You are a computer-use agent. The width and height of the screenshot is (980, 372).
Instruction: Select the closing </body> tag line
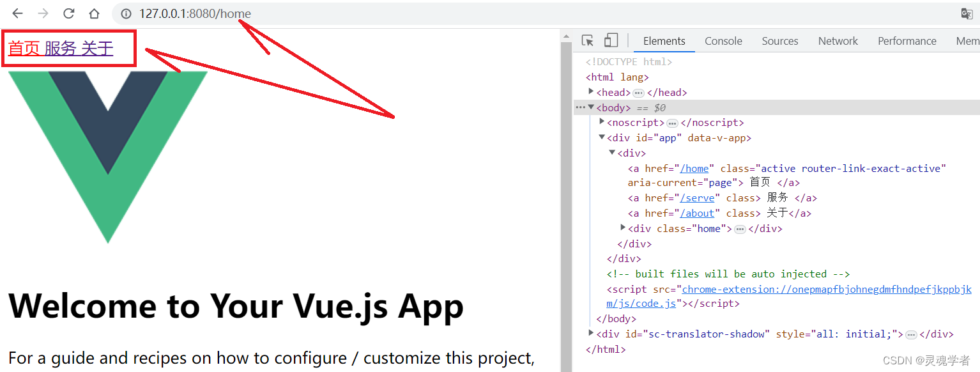click(616, 319)
